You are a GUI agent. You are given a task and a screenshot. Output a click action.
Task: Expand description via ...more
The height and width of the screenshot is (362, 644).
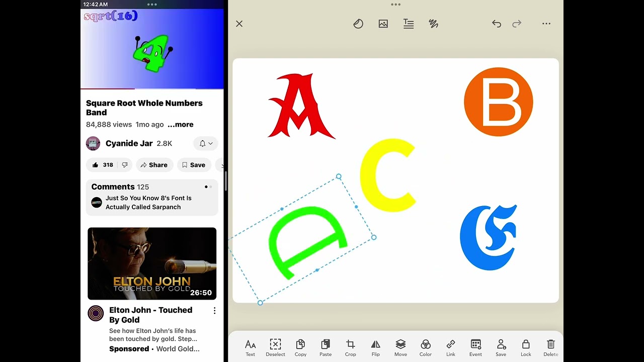coord(181,125)
